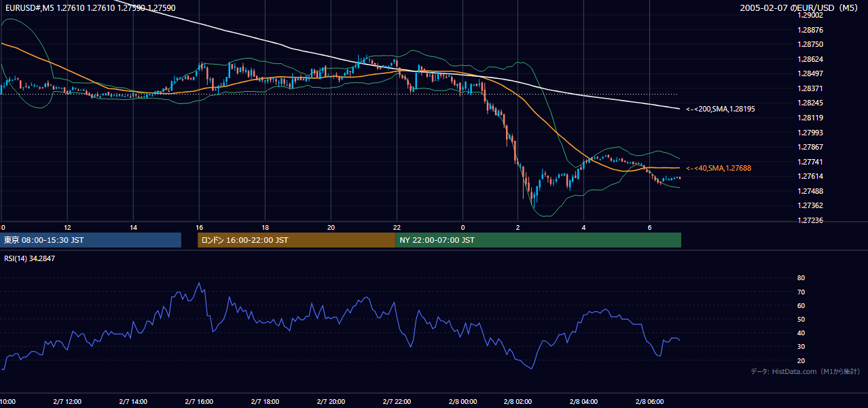The image size is (868, 408).
Task: Click price scale value 1.28497
Action: click(810, 73)
